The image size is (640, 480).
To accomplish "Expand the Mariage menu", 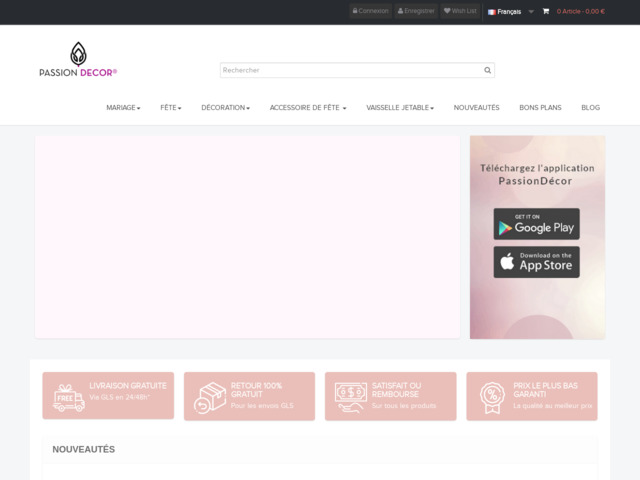I will (x=123, y=107).
